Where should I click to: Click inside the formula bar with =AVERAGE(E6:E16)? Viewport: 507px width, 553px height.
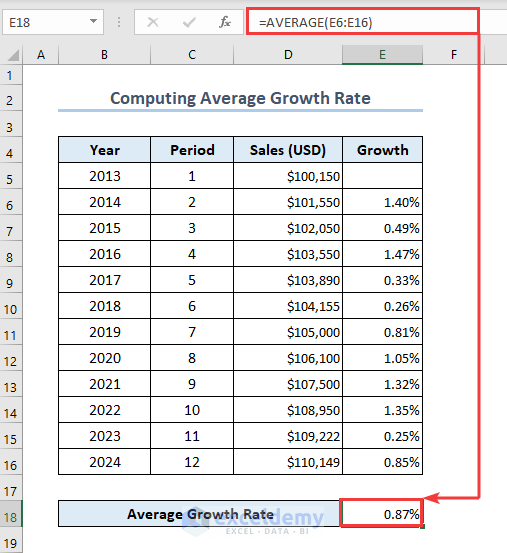362,22
